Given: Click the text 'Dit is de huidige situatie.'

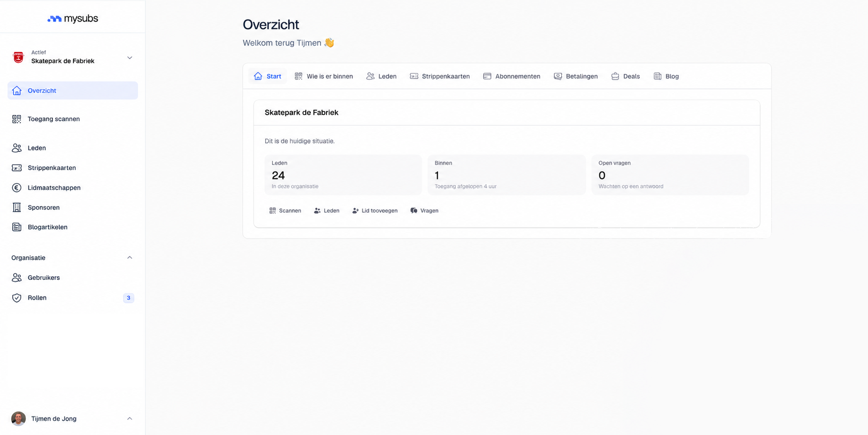Looking at the screenshot, I should click(x=299, y=141).
